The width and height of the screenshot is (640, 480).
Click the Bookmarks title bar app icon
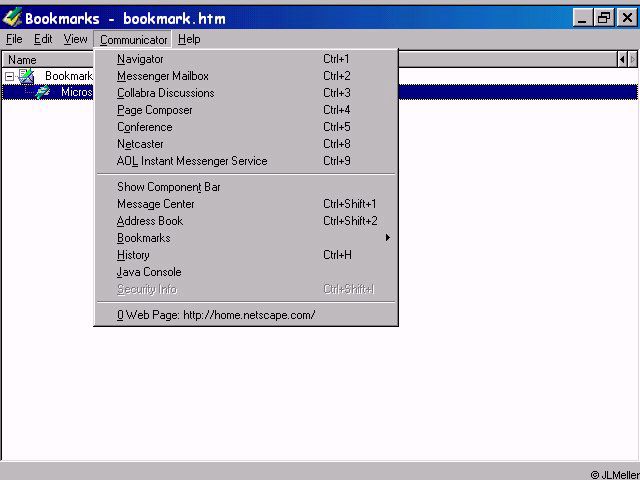pyautogui.click(x=12, y=18)
